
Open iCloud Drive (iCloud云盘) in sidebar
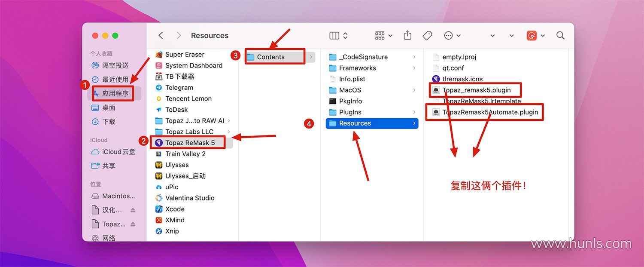[114, 152]
